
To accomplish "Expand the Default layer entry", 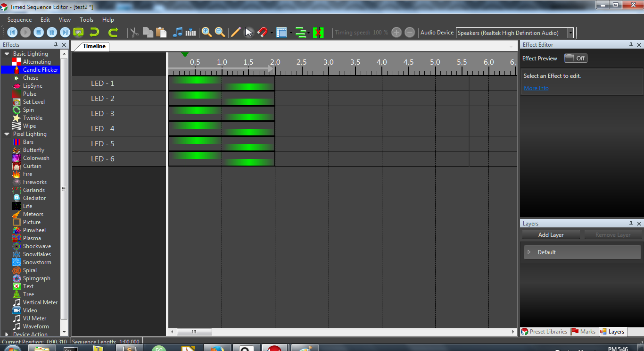I will (x=529, y=252).
